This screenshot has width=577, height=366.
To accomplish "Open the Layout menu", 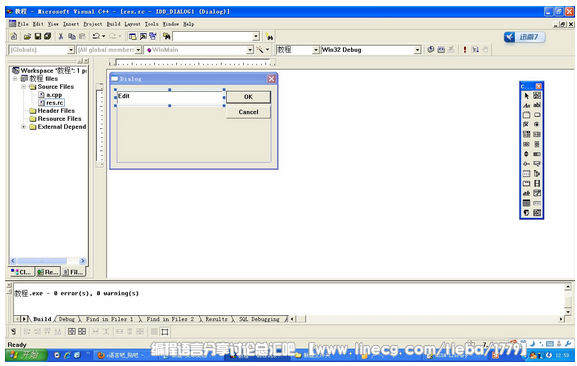I will 132,24.
